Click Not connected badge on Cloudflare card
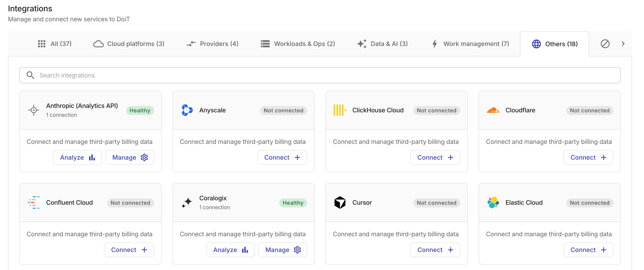644x270 pixels. [x=590, y=110]
